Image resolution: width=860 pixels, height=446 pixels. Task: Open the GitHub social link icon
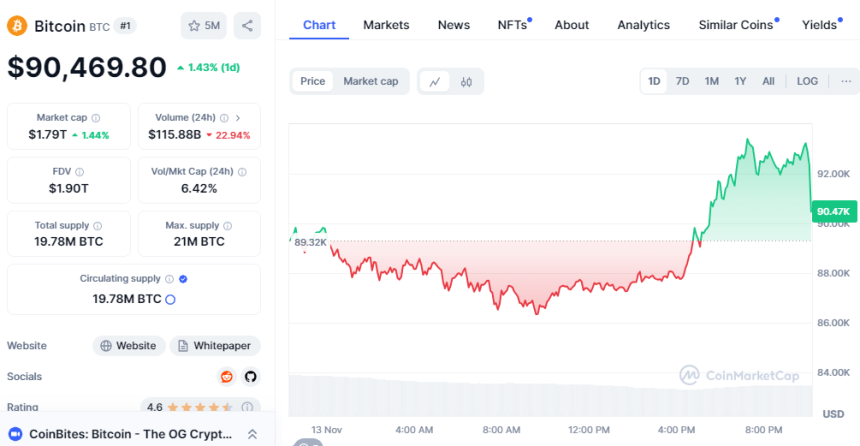coord(249,376)
